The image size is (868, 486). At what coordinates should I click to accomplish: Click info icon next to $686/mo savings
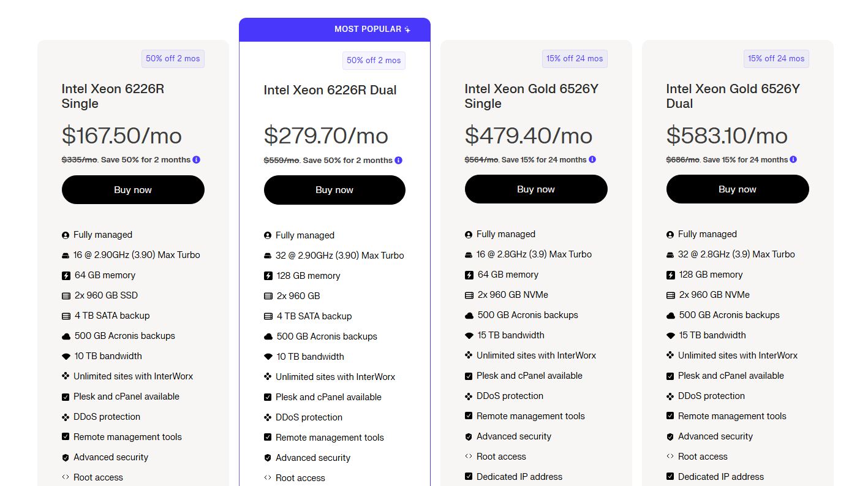pos(793,160)
